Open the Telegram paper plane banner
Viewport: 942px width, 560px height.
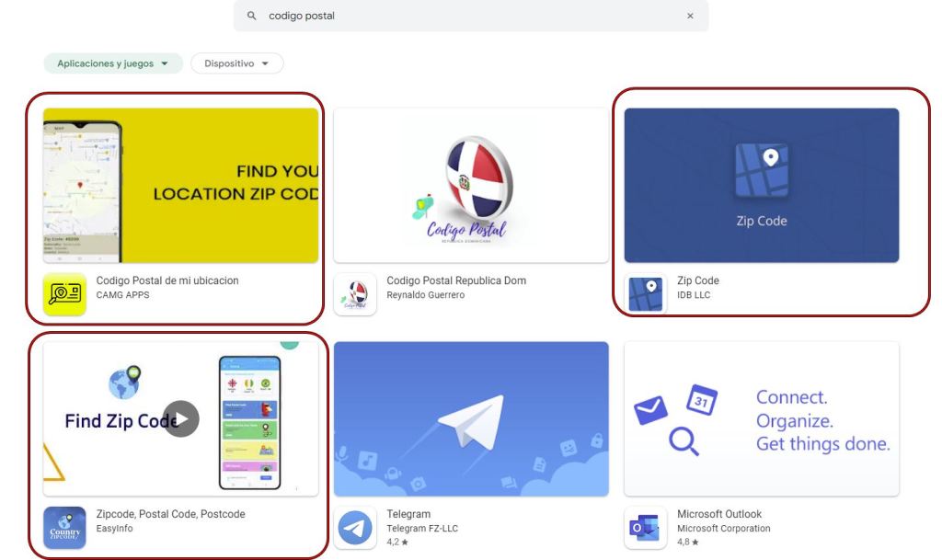pos(471,419)
